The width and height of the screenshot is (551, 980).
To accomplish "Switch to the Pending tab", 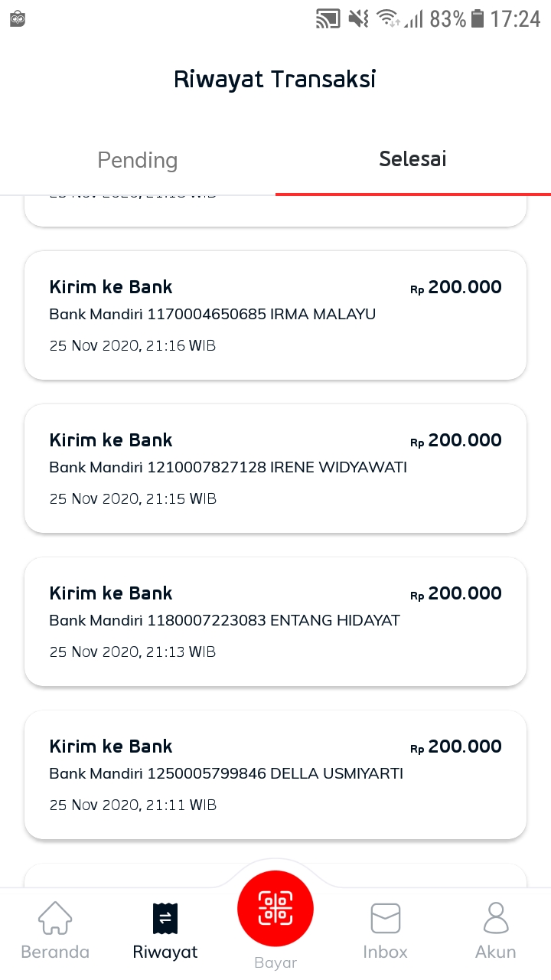I will (138, 160).
